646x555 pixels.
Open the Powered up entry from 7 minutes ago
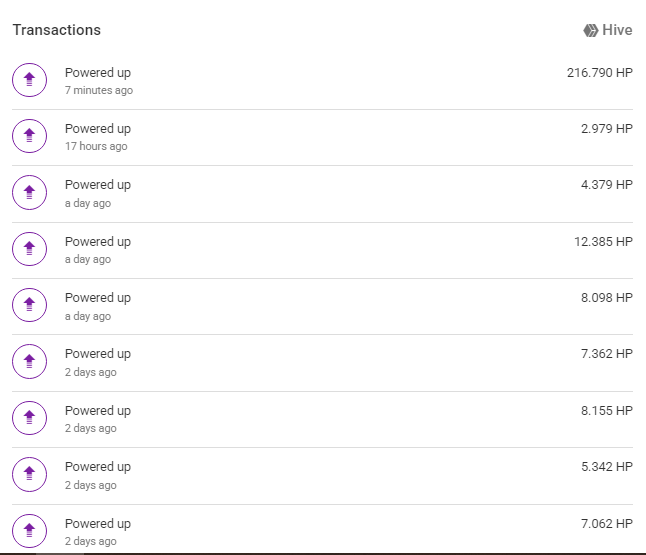click(x=98, y=73)
